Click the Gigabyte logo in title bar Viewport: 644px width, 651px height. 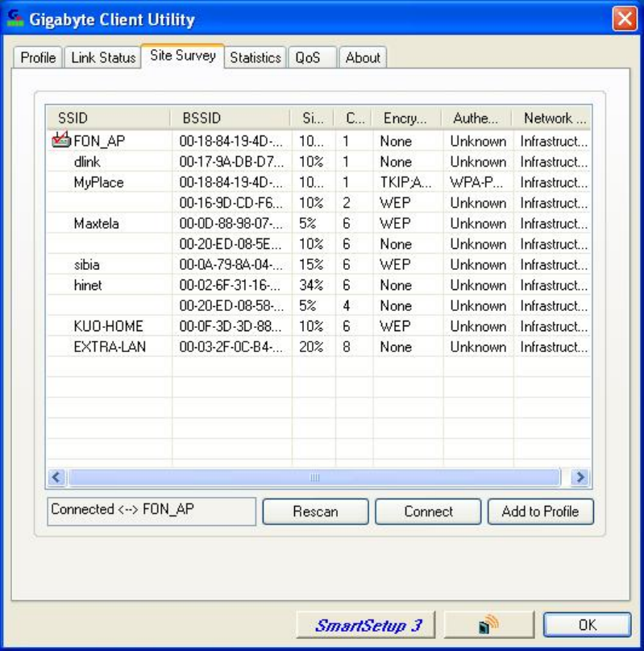(x=15, y=19)
